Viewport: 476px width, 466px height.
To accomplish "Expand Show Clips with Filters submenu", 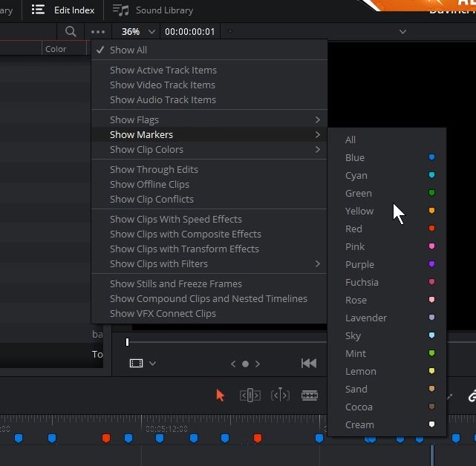I will tap(209, 264).
